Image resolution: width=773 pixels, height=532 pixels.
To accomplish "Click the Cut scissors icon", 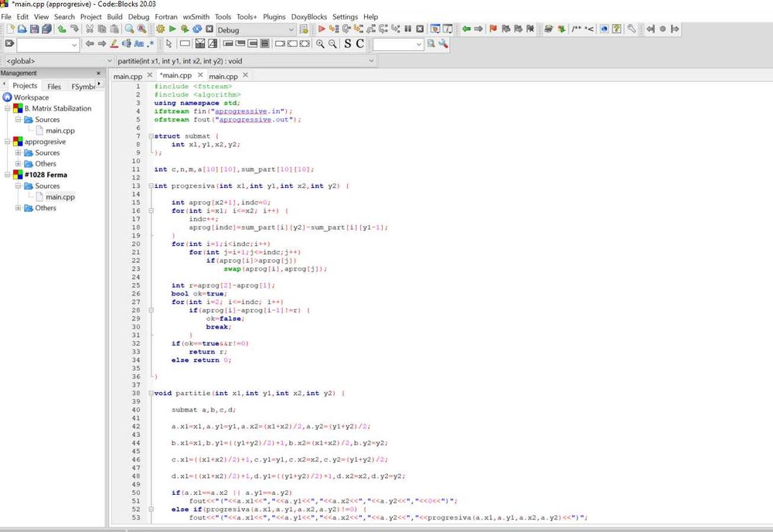I will pyautogui.click(x=90, y=29).
